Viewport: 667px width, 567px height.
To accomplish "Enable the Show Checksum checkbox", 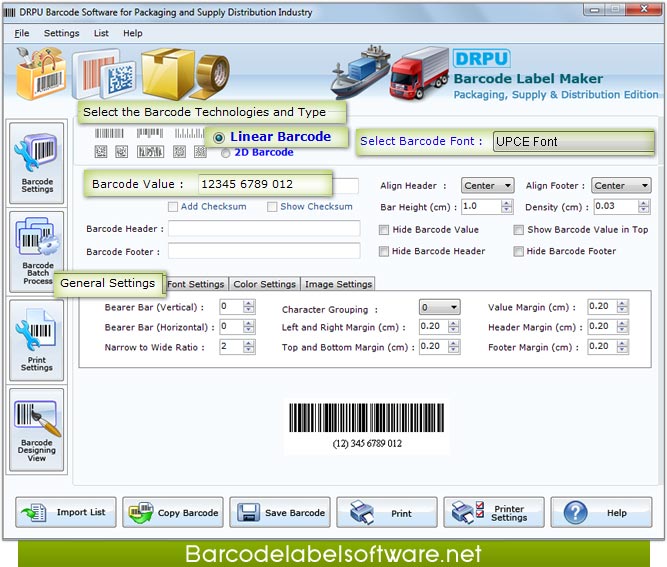I will (272, 207).
